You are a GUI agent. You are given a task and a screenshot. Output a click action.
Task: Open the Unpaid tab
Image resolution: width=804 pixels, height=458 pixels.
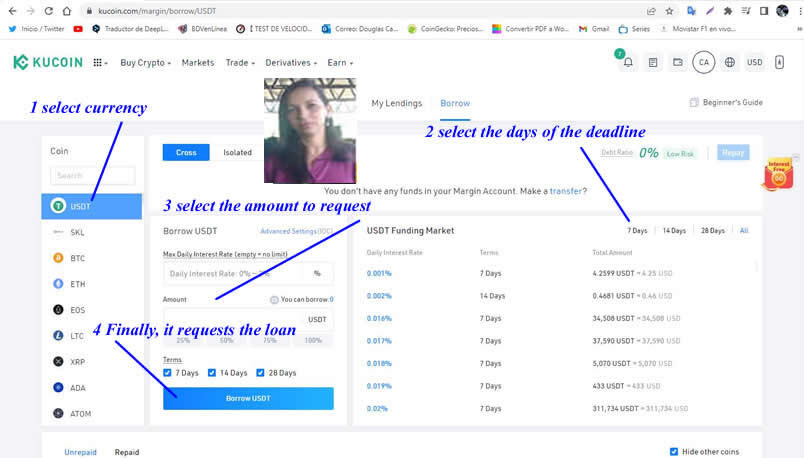[81, 452]
